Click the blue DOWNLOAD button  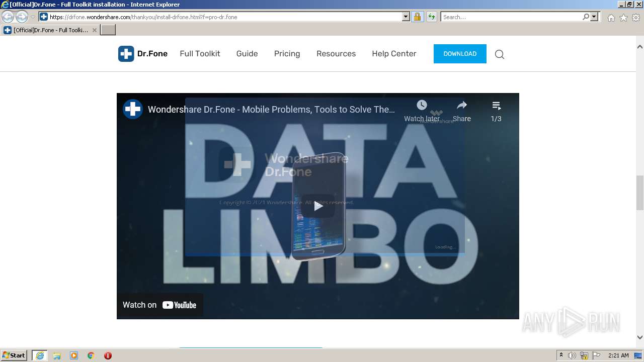click(460, 54)
